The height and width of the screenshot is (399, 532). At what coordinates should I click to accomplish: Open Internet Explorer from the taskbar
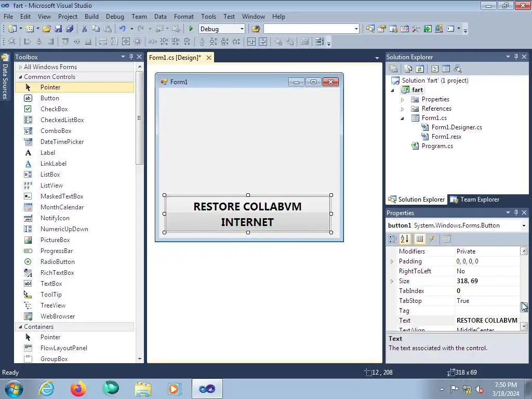46,389
